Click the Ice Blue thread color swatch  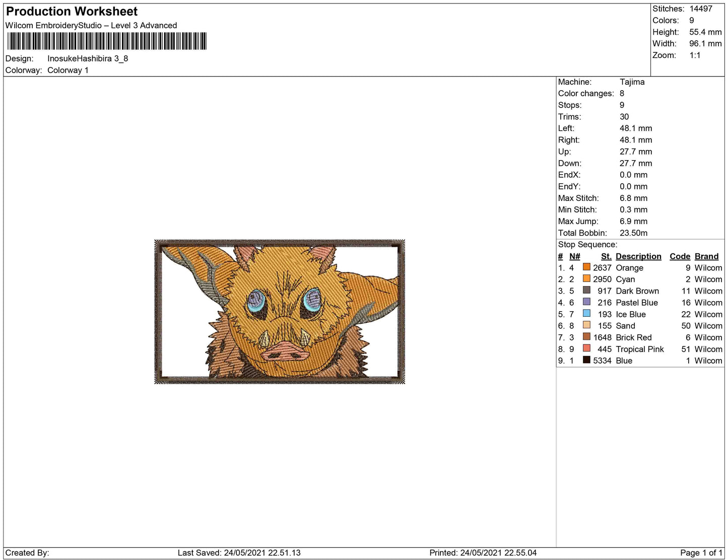click(x=586, y=313)
